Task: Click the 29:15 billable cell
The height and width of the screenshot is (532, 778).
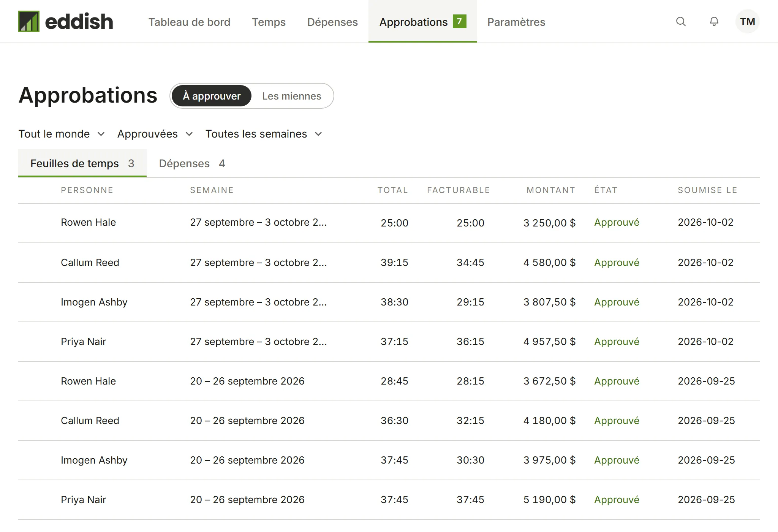Action: coord(470,302)
